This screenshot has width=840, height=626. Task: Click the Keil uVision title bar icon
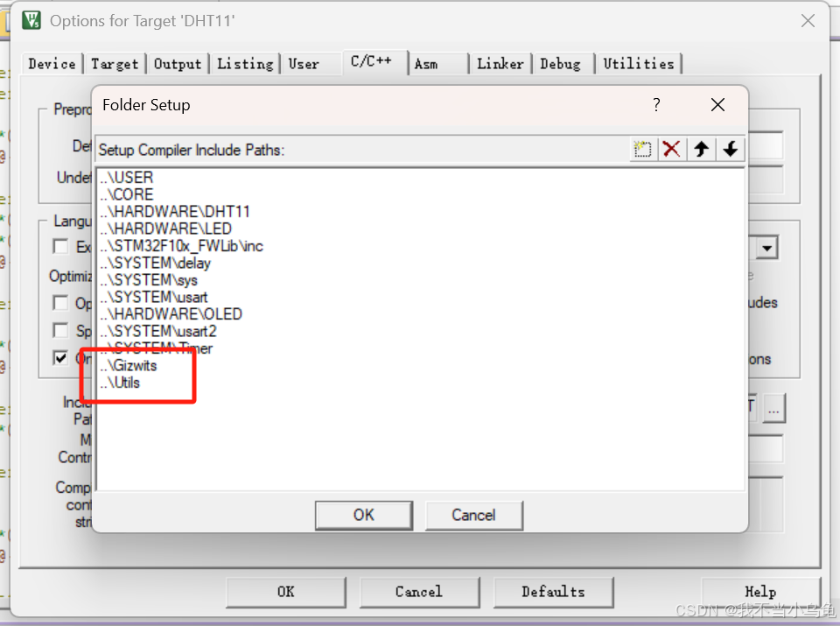tap(31, 20)
